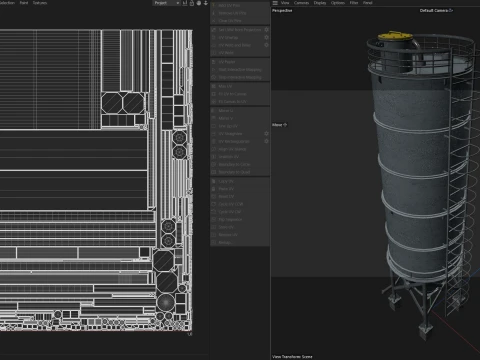Open the viewport View menu
The width and height of the screenshot is (480, 360).
coord(285,3)
